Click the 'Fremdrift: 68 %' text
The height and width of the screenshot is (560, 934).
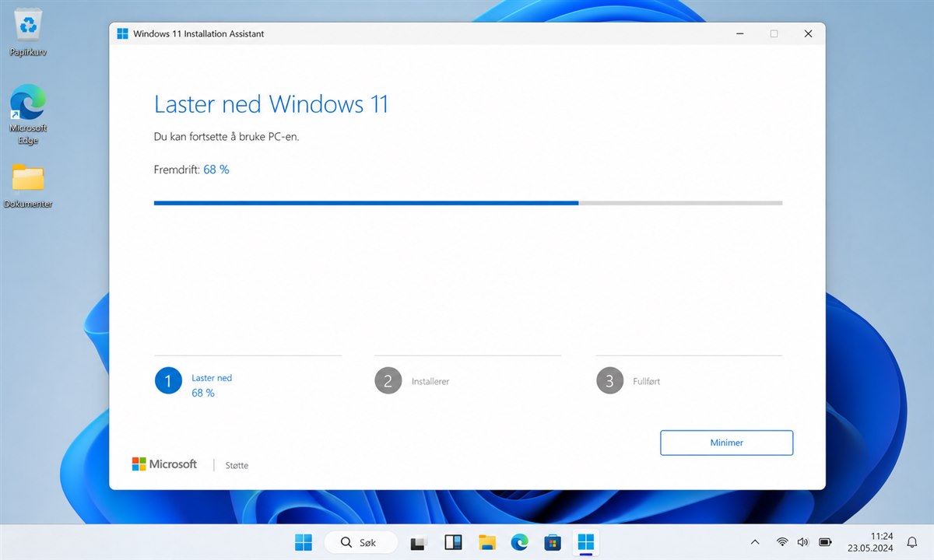tap(191, 170)
